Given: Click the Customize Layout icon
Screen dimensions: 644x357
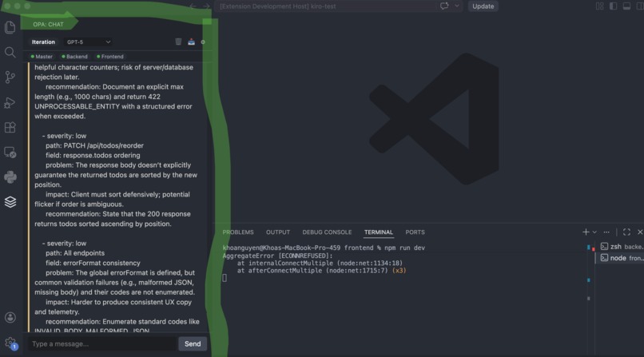Looking at the screenshot, I should tap(599, 6).
